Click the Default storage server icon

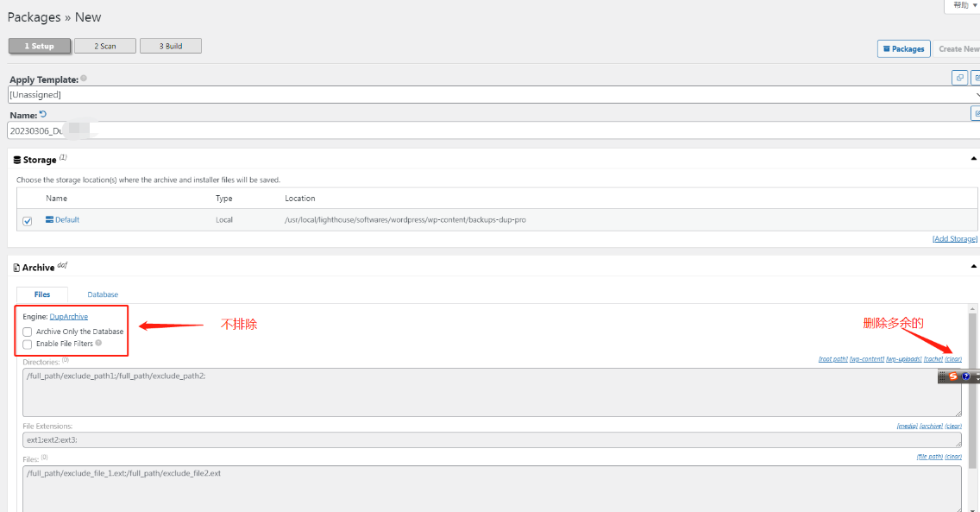(49, 220)
